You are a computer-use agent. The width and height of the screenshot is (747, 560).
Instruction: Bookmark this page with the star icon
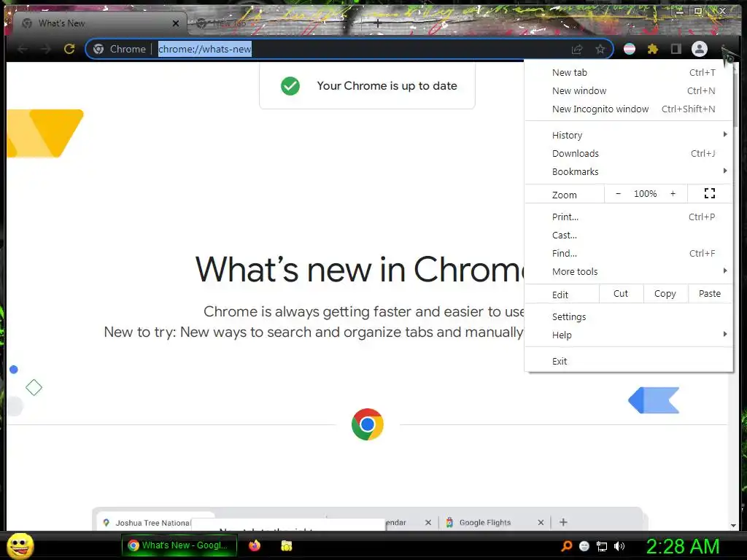pyautogui.click(x=600, y=49)
